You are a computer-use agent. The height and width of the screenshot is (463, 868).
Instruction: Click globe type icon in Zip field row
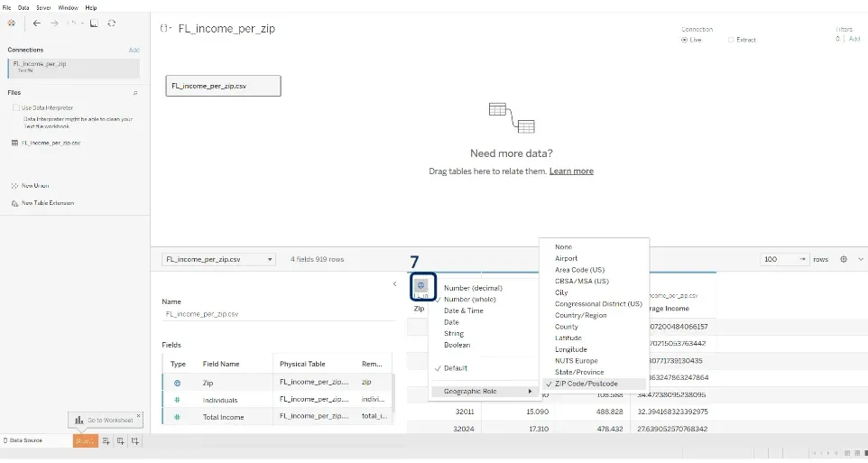pyautogui.click(x=177, y=384)
